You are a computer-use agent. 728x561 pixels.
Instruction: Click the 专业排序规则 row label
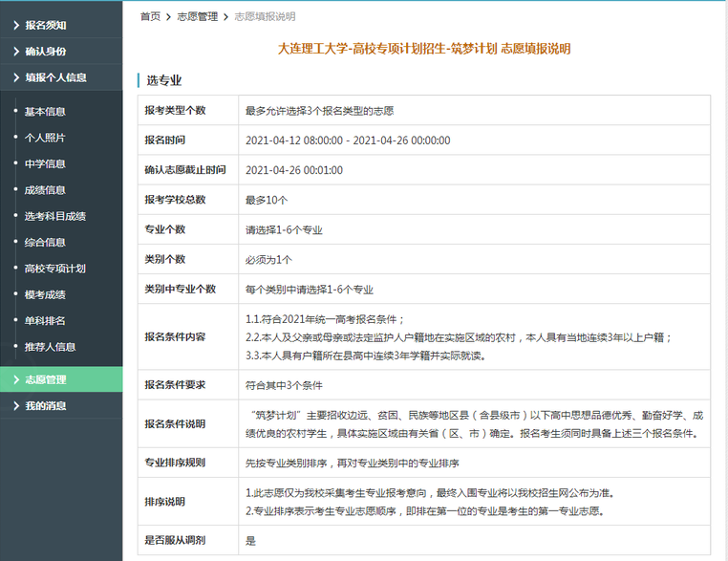pos(175,462)
